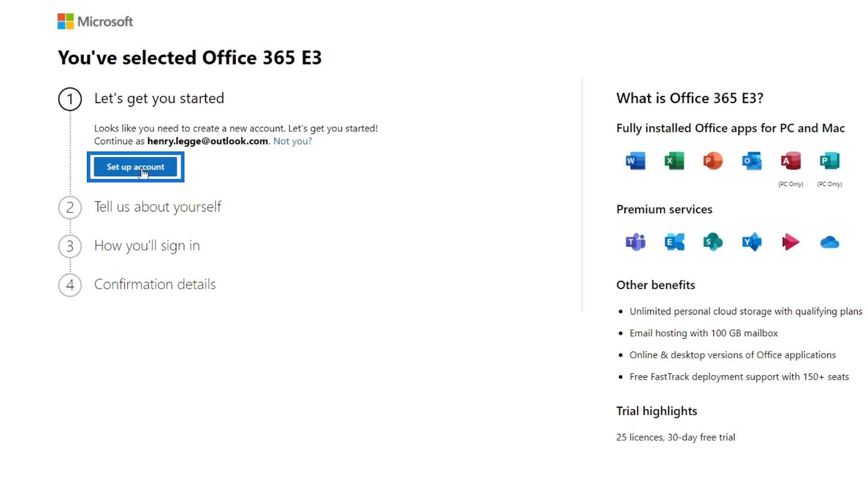Click 'Unlimited personal cloud storage' bullet
Viewport: 868px width, 488px height.
coord(746,311)
